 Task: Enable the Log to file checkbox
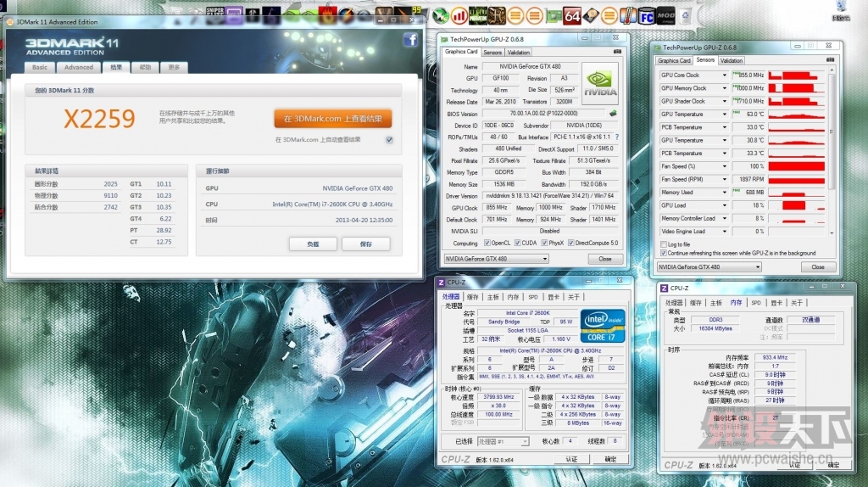tap(663, 244)
